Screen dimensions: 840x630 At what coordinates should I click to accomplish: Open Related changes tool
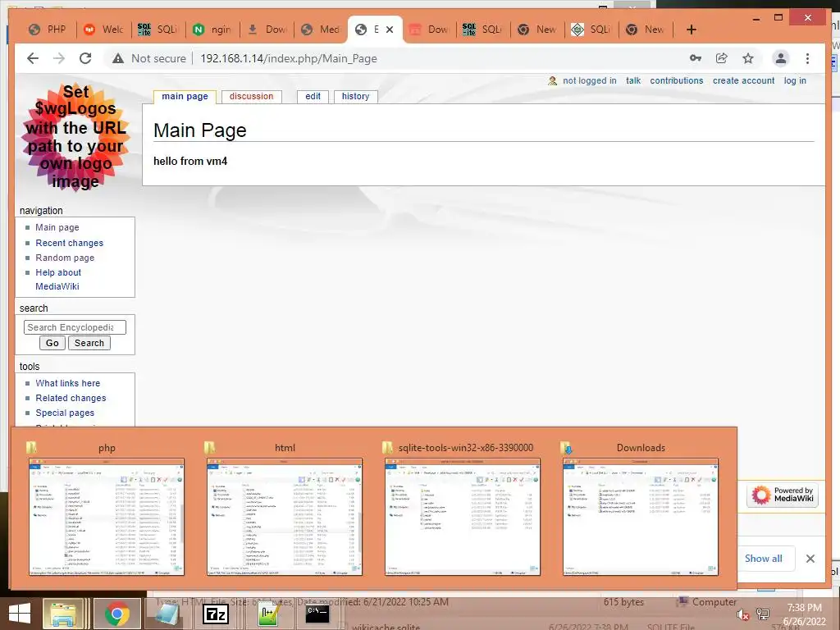(x=71, y=398)
